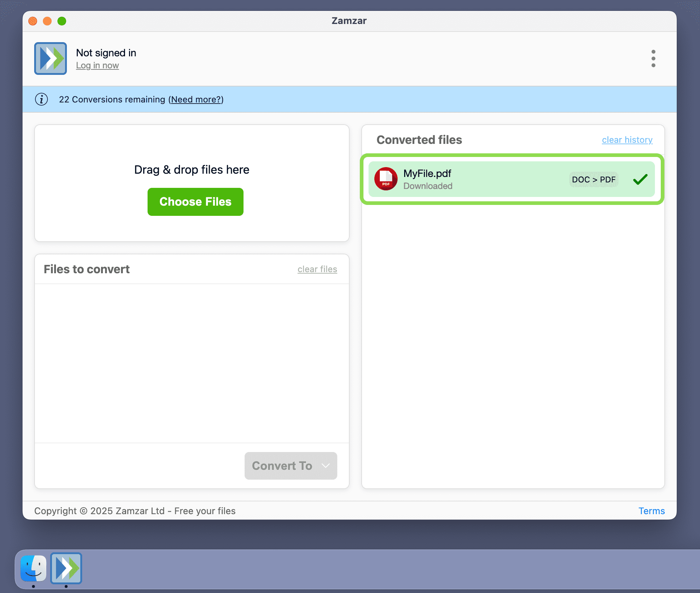The image size is (700, 593).
Task: Click the Zamzar logo icon
Action: (50, 58)
